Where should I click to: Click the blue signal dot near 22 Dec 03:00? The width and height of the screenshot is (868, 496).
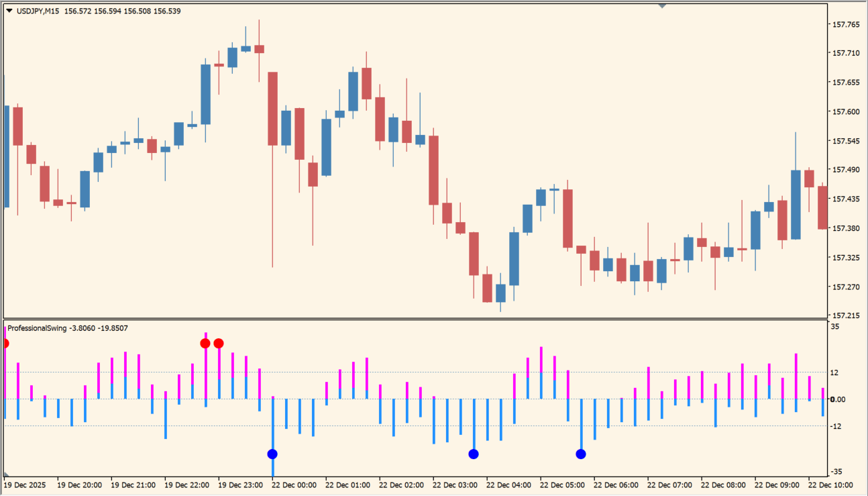474,454
